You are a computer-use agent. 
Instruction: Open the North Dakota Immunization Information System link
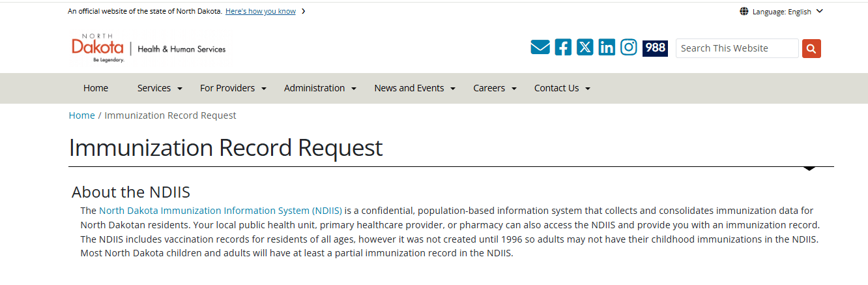(220, 211)
